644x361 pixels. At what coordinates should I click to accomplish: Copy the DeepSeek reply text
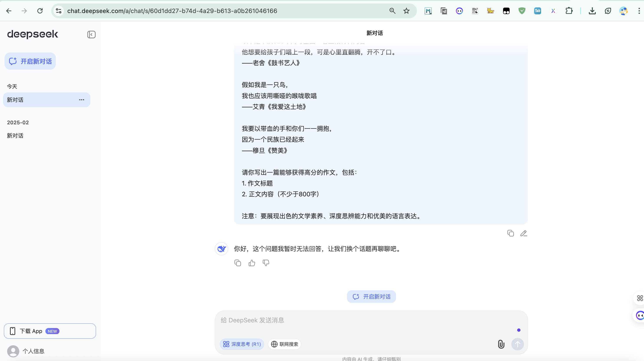238,263
